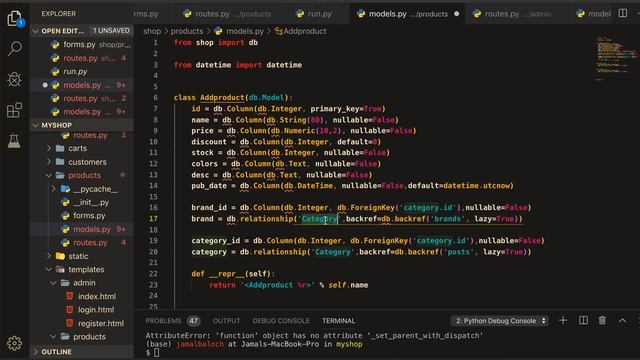Close unsaved dot on models.py tab
This screenshot has height=360, width=640.
pyautogui.click(x=456, y=14)
